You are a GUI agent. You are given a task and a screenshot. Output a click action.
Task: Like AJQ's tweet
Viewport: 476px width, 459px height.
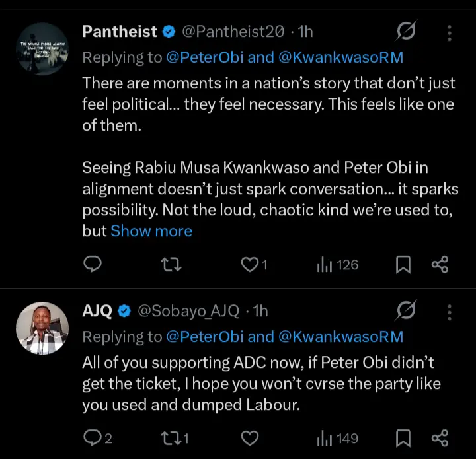point(249,438)
